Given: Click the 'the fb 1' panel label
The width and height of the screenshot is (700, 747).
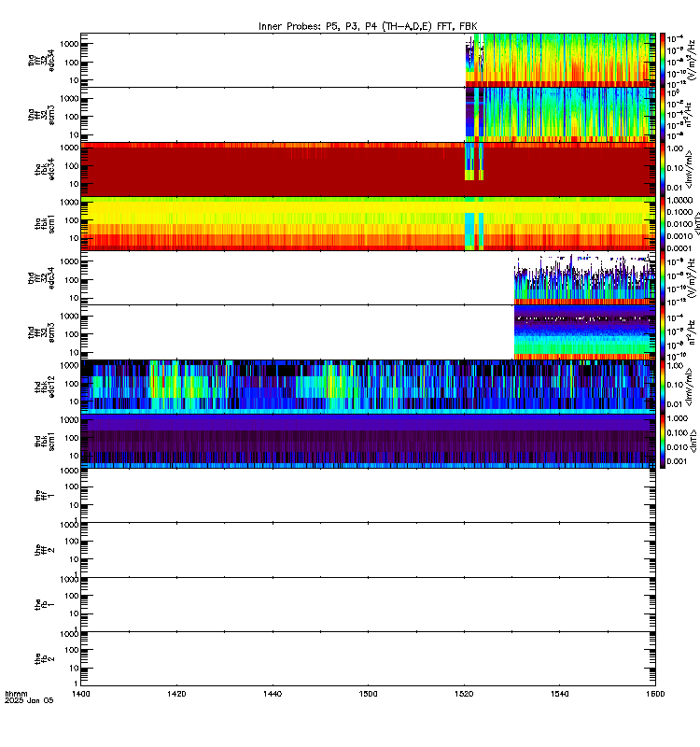Looking at the screenshot, I should 45,604.
